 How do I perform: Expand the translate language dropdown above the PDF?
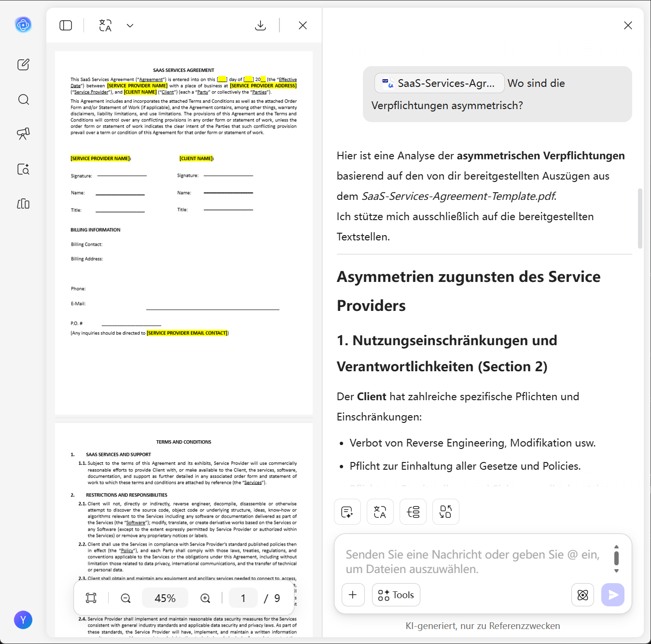click(129, 25)
